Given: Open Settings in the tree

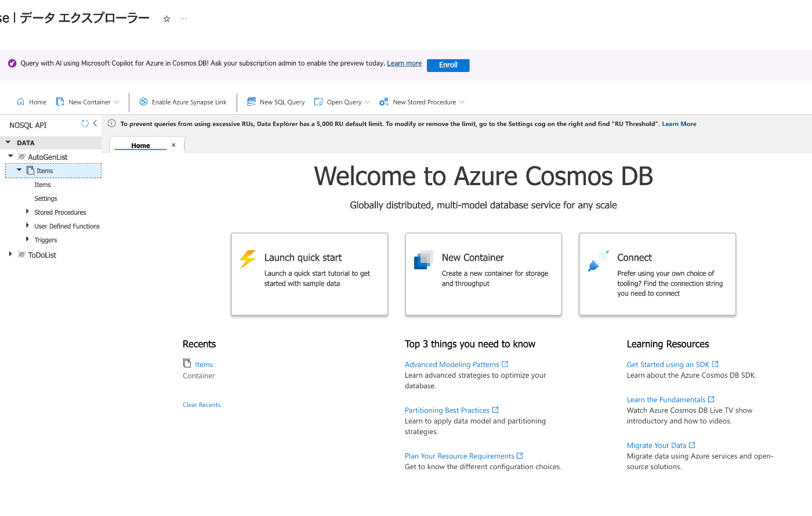Looking at the screenshot, I should [46, 199].
